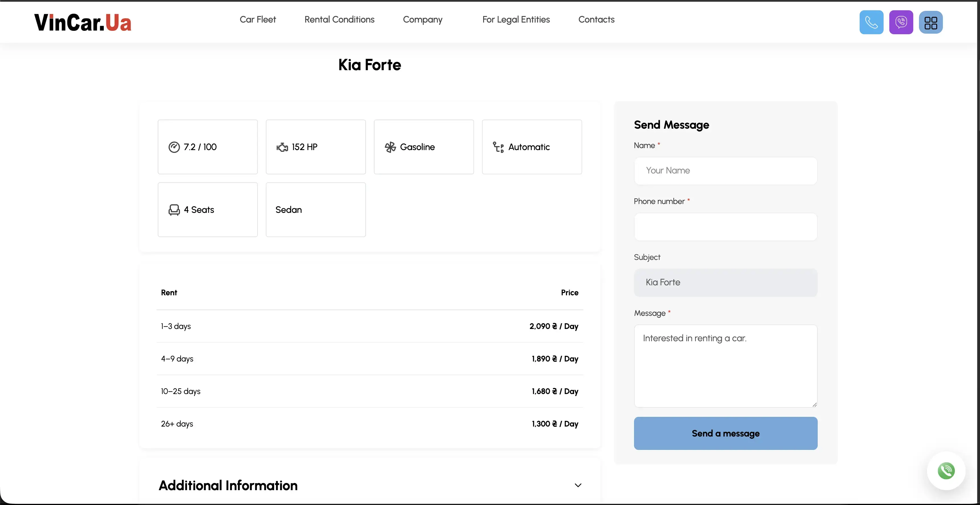Click the 26+ days rent row
The width and height of the screenshot is (980, 505).
coord(369,424)
